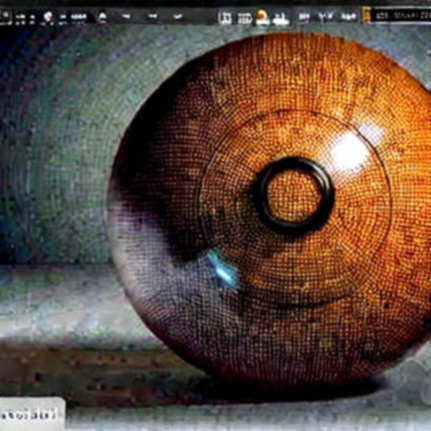Click the magnifier icon in the toolbar
The width and height of the screenshot is (431, 431).
point(6,16)
